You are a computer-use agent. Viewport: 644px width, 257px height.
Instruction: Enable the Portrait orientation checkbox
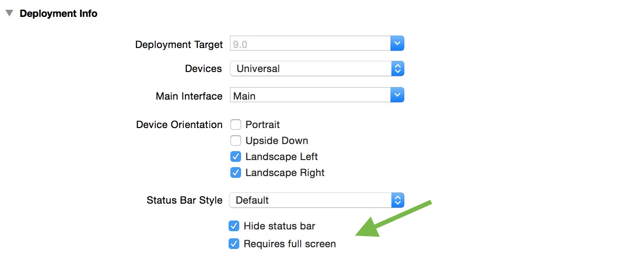pyautogui.click(x=235, y=124)
